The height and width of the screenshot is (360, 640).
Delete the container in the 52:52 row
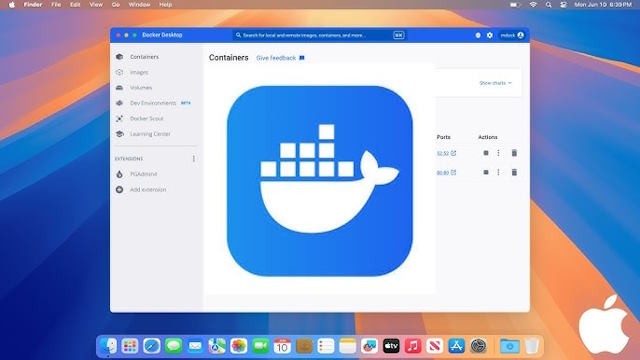pyautogui.click(x=514, y=153)
